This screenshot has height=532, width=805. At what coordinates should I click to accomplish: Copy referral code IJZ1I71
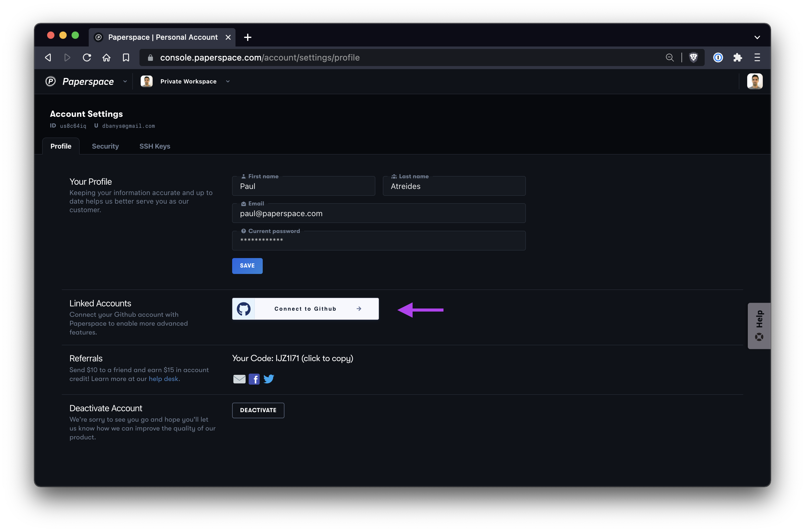pyautogui.click(x=292, y=358)
